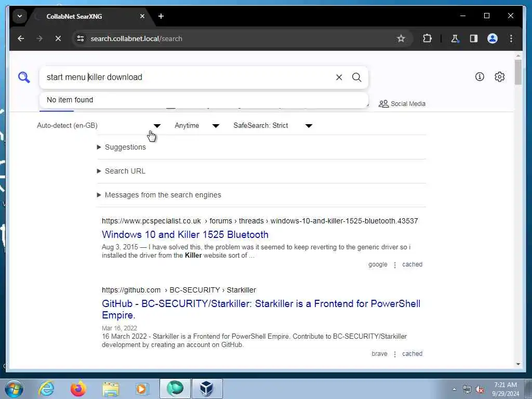
Task: Clear the search query with X
Action: pos(339,77)
